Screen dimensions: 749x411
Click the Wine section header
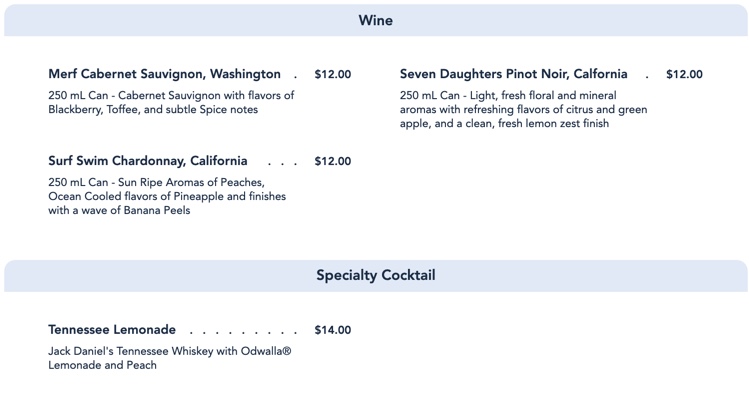[375, 21]
